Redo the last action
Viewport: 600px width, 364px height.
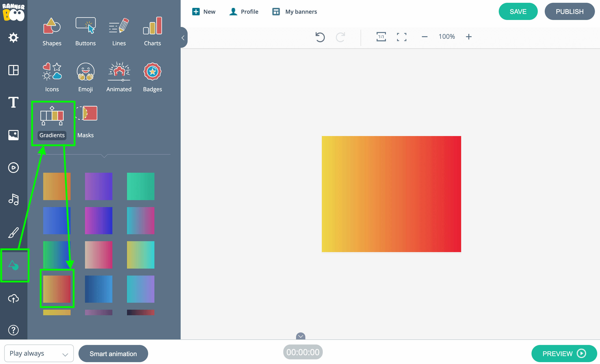pyautogui.click(x=340, y=37)
